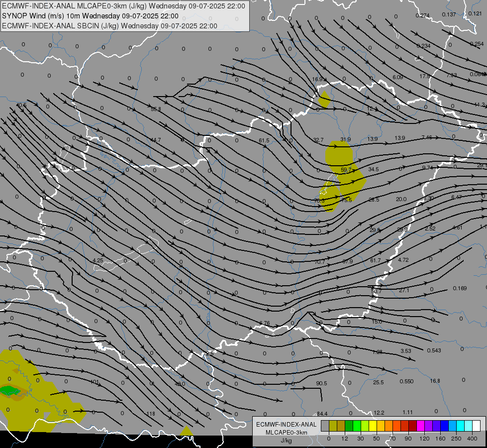Click the legend title ECMWF-INDEX-ANAL
The width and height of the screenshot is (487, 448).
[x=287, y=425]
